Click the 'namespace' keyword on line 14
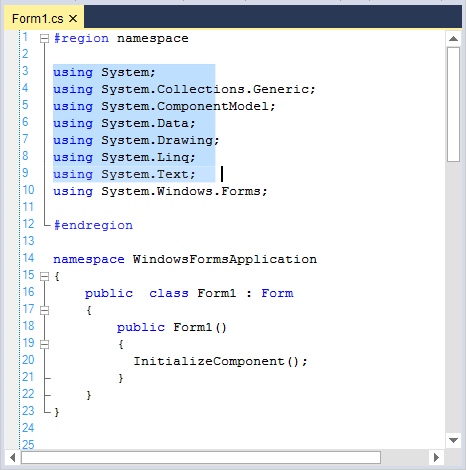 click(89, 259)
